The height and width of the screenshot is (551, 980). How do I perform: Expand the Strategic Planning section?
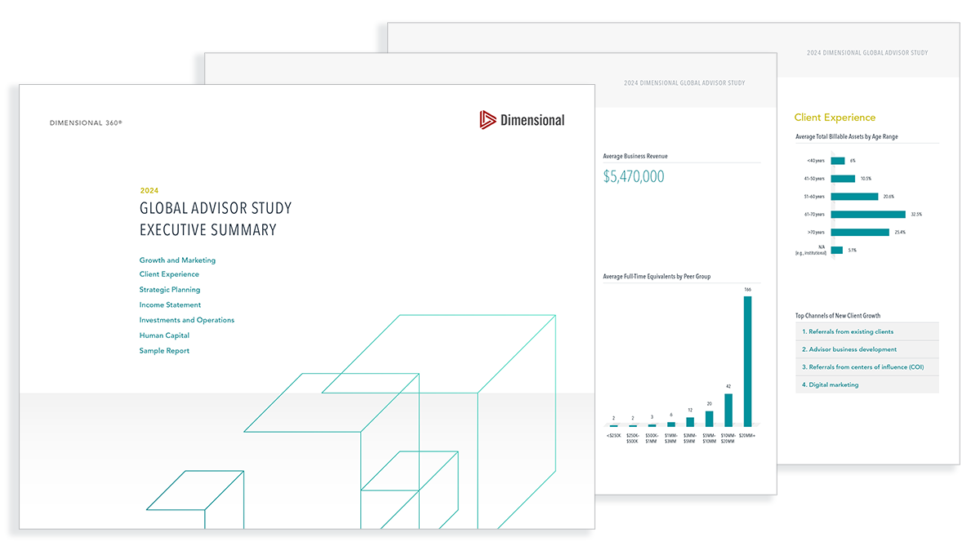click(169, 289)
